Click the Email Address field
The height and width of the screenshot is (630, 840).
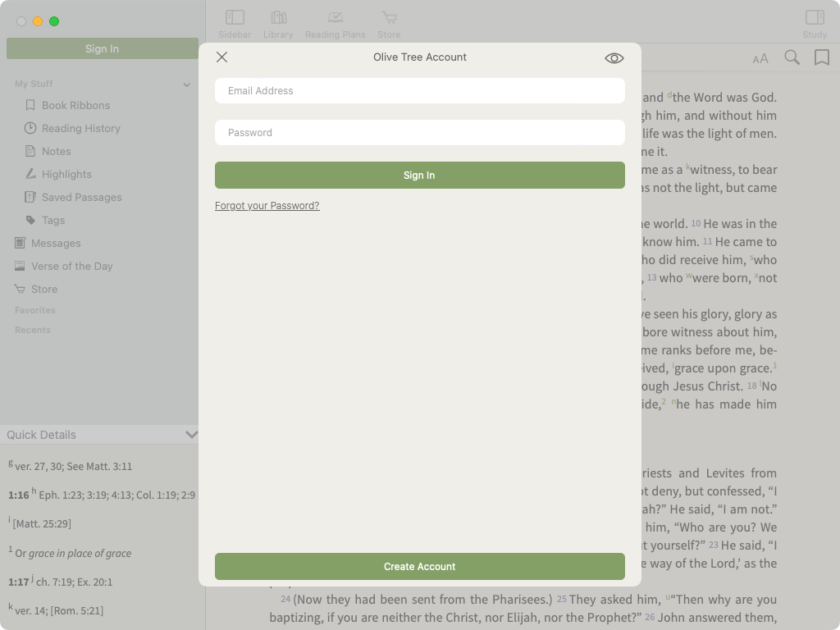point(419,91)
